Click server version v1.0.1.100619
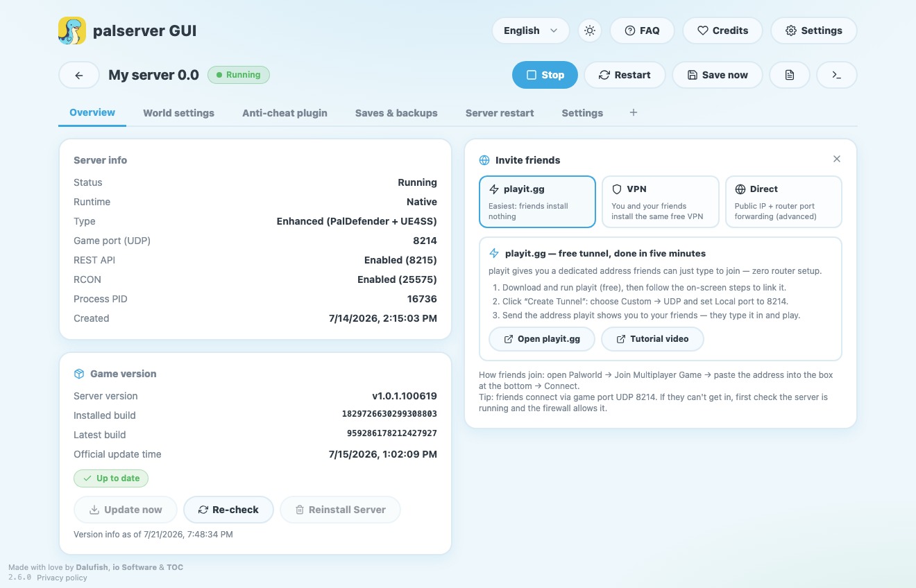 point(405,396)
